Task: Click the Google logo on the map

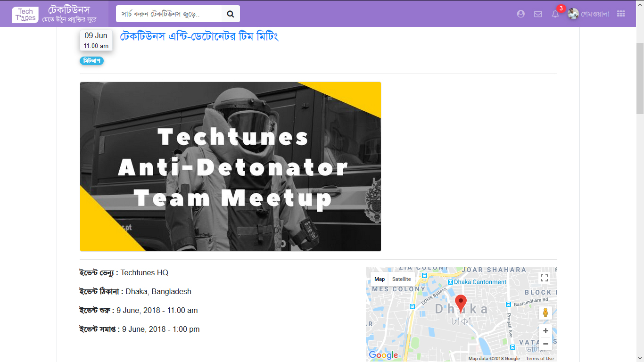Action: (x=383, y=355)
